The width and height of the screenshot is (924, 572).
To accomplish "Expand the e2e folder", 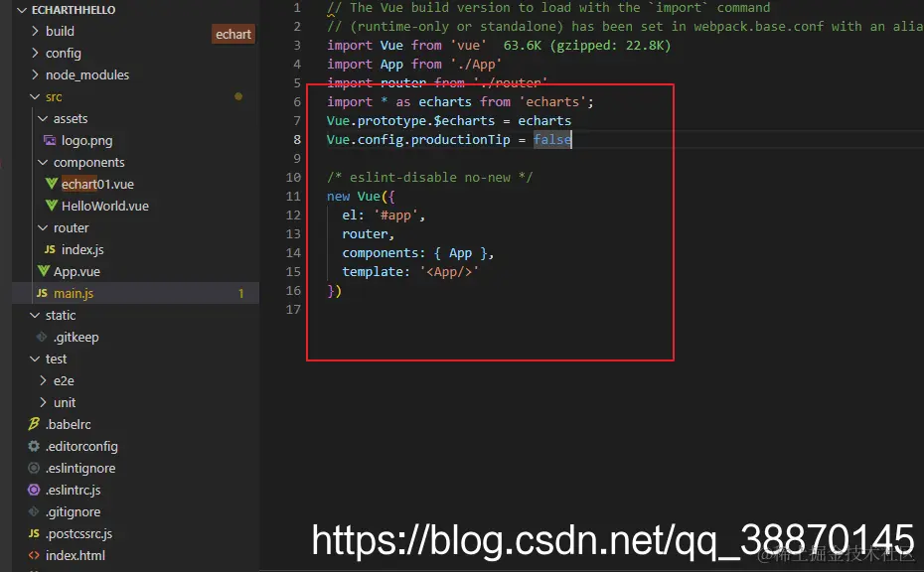I will point(43,380).
